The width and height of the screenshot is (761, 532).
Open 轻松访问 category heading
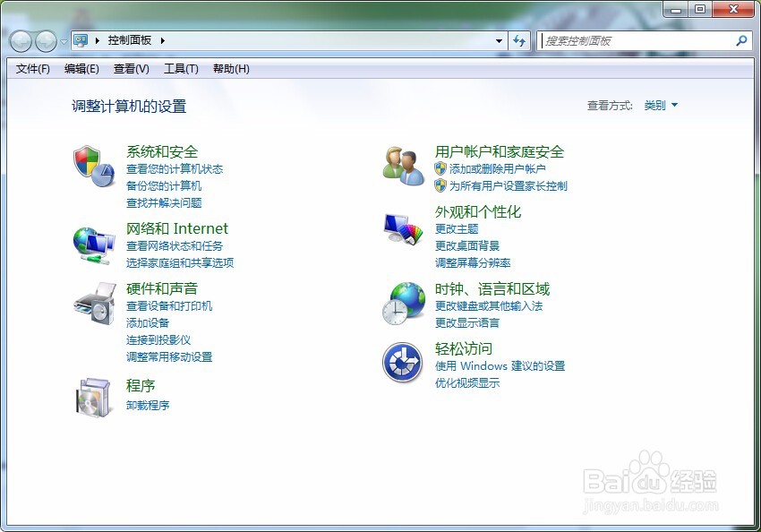(464, 348)
